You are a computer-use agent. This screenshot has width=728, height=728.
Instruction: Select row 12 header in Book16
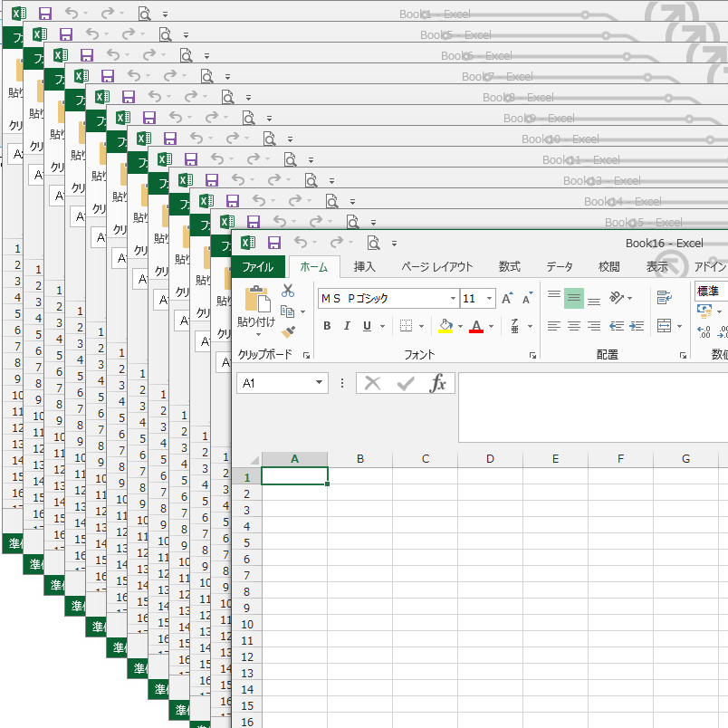pos(247,657)
